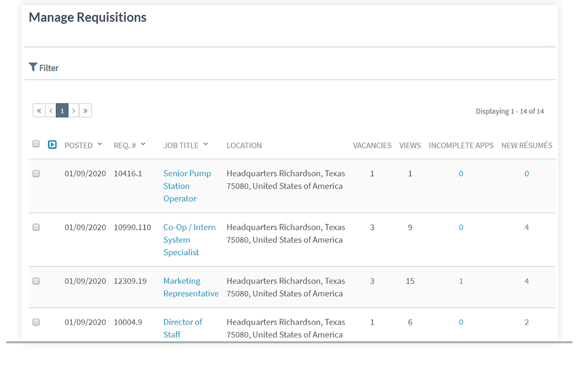586x392 pixels.
Task: View Marketing Representative's 1 incomplete application
Action: pyautogui.click(x=461, y=281)
